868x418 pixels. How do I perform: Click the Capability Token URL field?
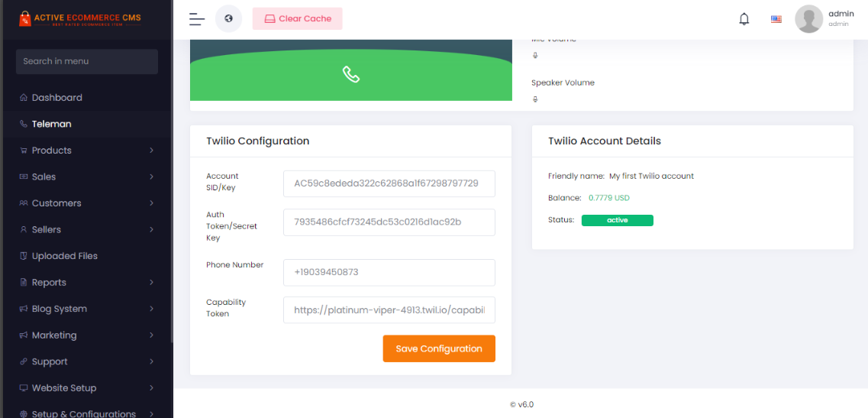coord(389,310)
